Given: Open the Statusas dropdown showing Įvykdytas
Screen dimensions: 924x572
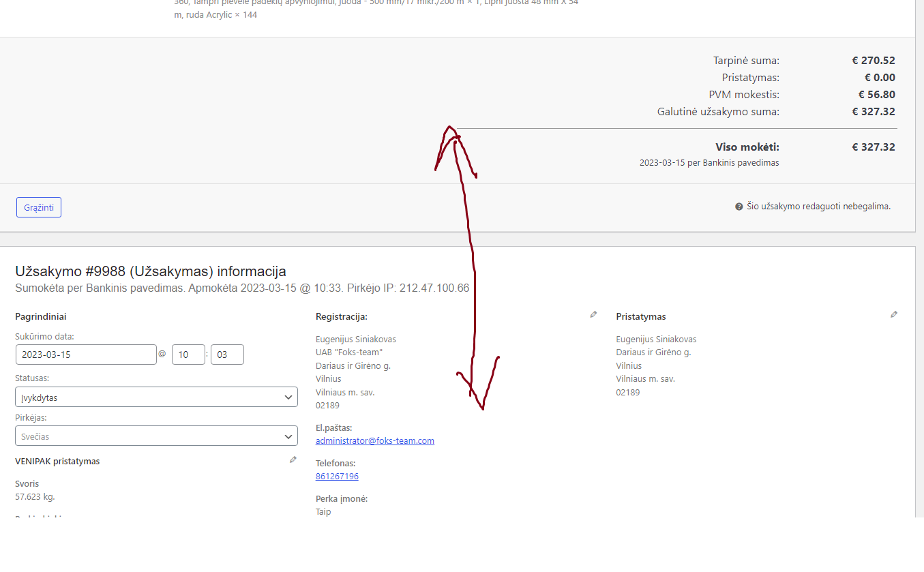Looking at the screenshot, I should click(156, 397).
